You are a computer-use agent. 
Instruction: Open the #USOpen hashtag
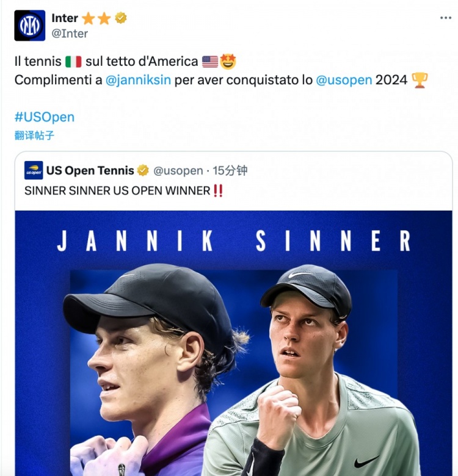pyautogui.click(x=45, y=117)
